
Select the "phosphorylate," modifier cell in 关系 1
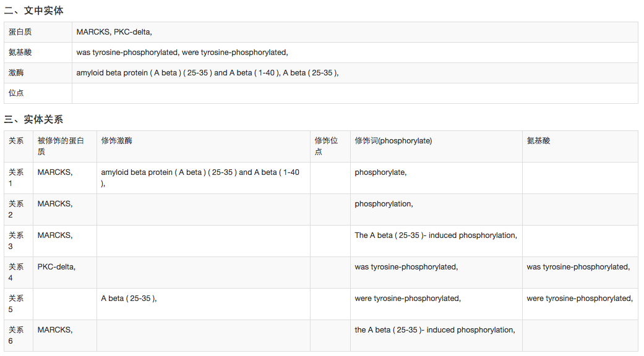[380, 172]
